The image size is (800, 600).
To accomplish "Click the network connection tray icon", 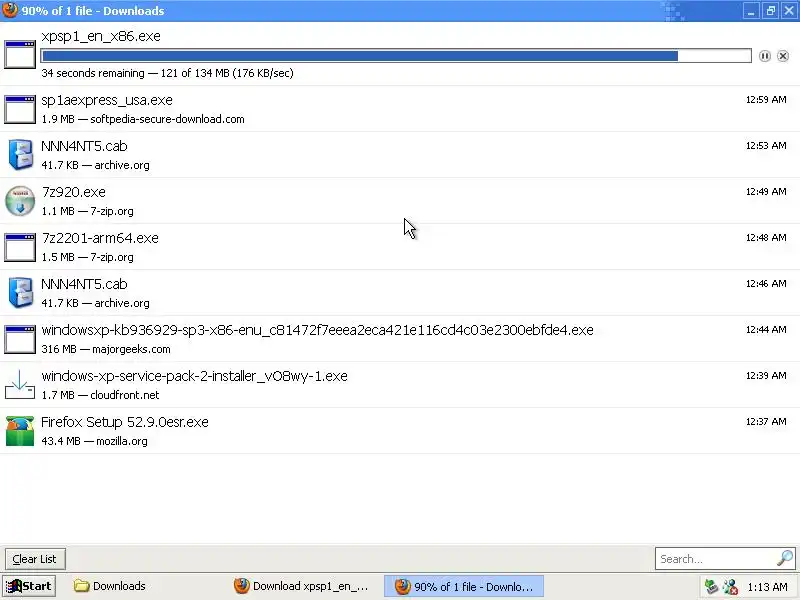I will tap(730, 587).
